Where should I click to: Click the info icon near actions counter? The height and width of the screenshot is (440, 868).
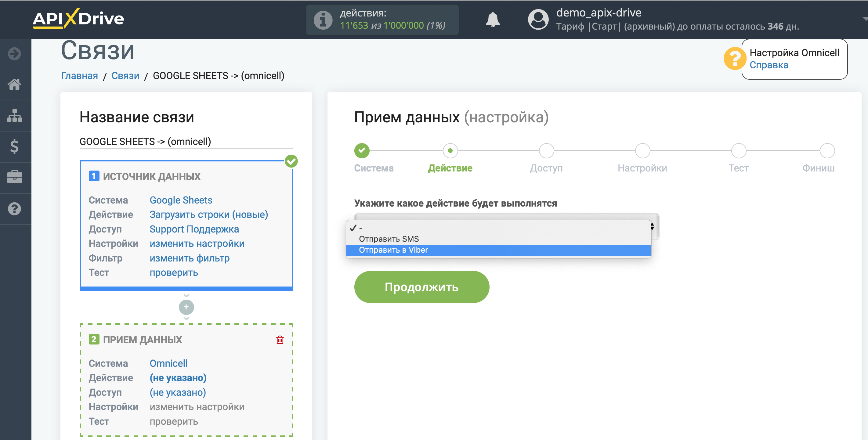[x=323, y=20]
